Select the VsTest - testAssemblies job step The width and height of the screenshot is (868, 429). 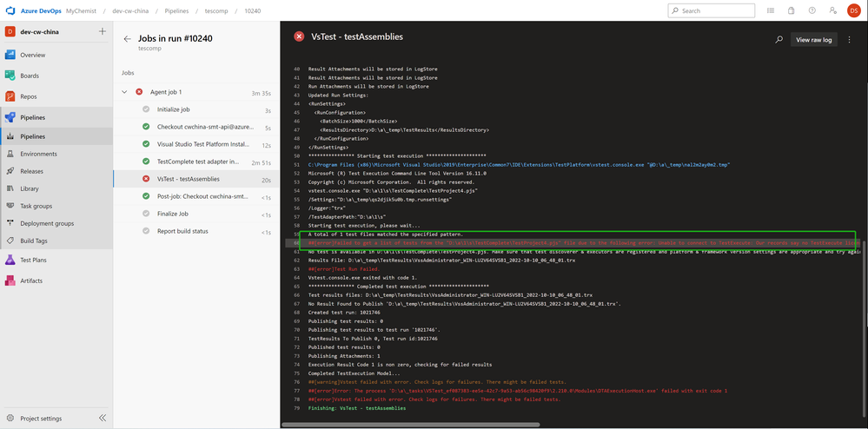click(188, 179)
